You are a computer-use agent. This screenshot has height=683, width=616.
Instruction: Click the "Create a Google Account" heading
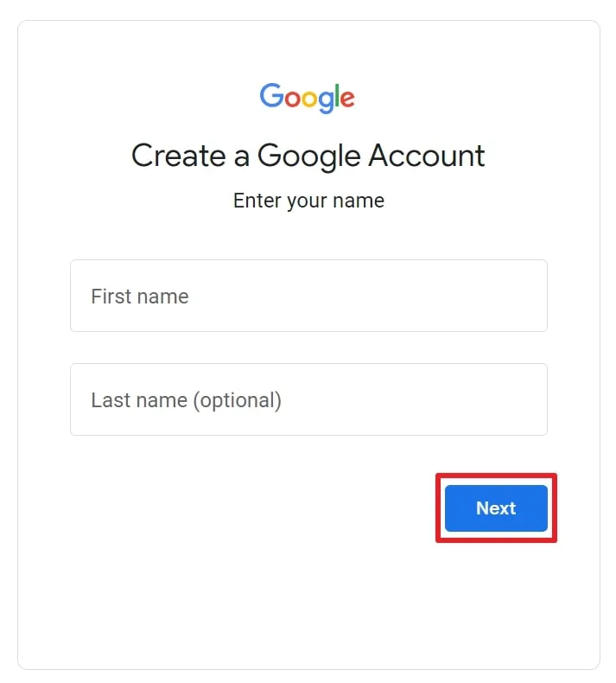point(308,156)
